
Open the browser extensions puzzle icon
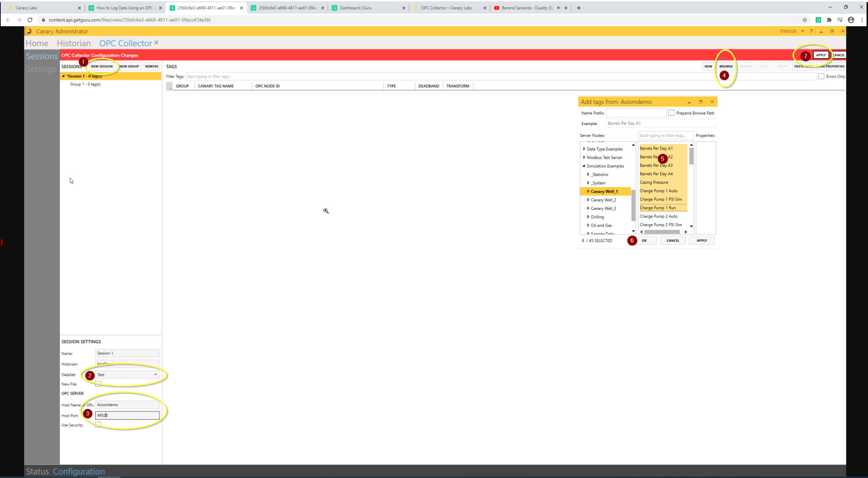829,20
